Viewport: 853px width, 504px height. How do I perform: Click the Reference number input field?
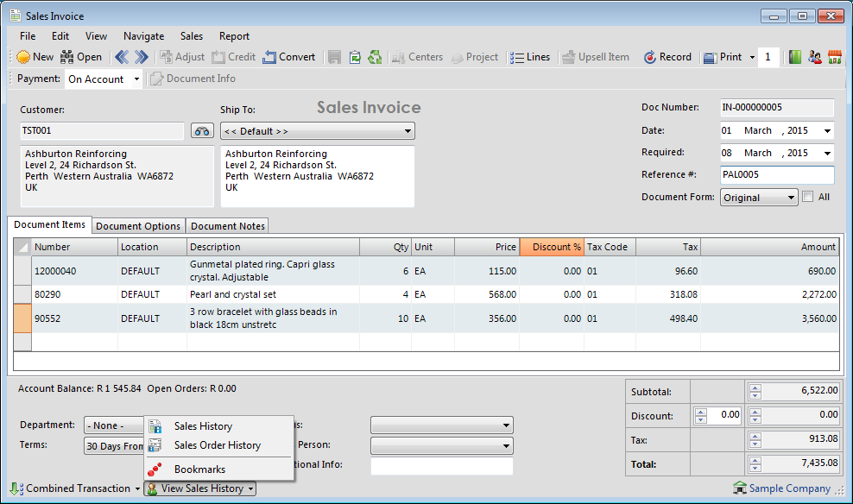pos(776,175)
